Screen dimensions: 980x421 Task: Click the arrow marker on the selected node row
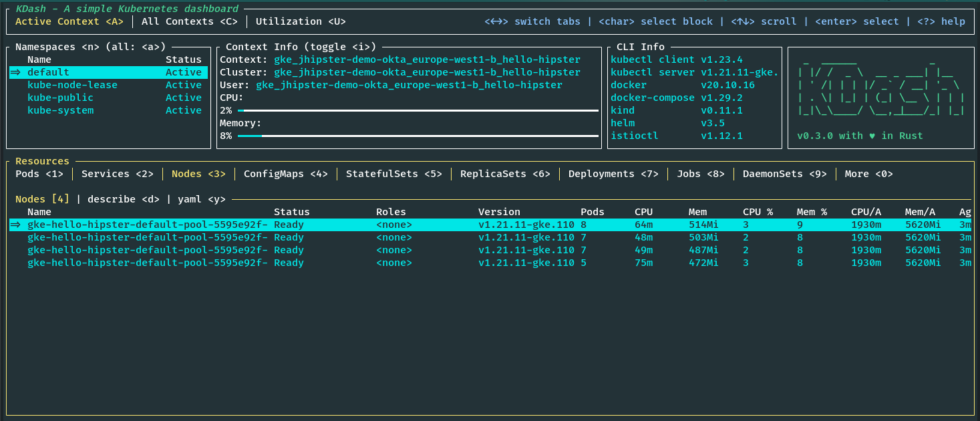coord(15,225)
